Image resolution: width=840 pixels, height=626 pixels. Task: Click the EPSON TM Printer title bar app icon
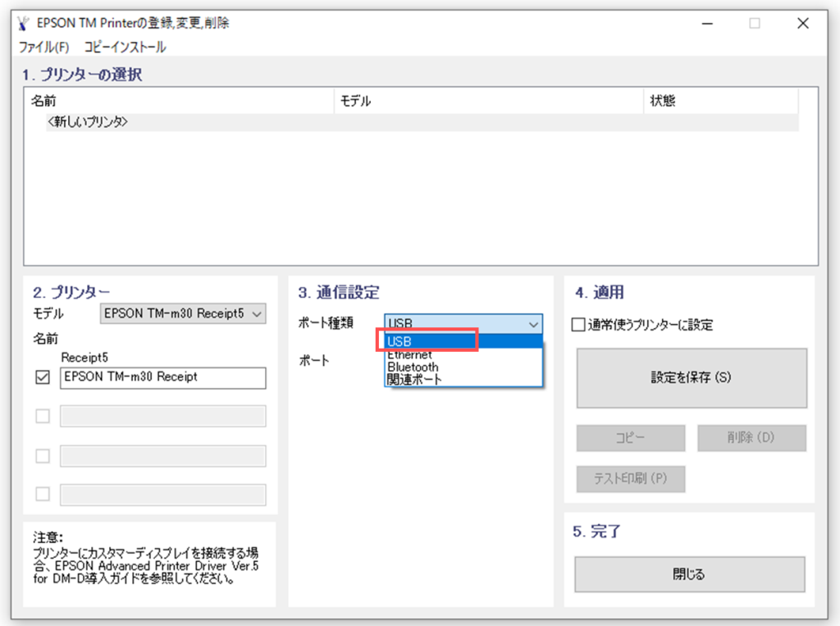click(x=23, y=23)
